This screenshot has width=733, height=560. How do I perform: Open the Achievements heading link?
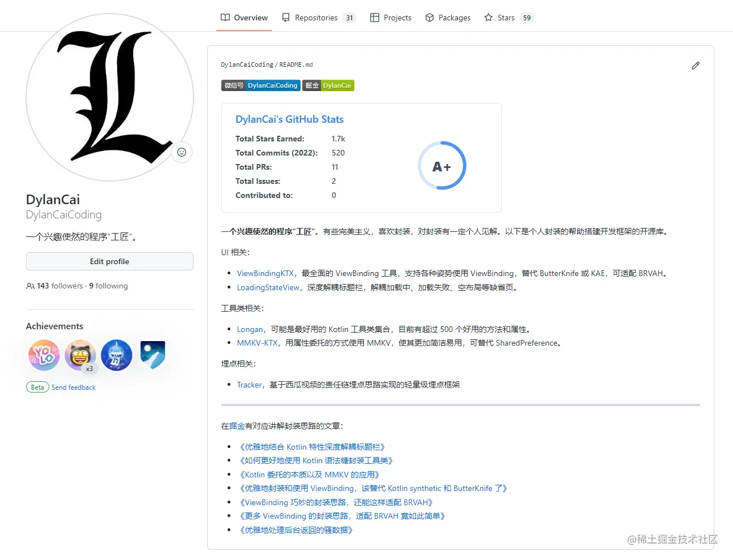coord(54,326)
